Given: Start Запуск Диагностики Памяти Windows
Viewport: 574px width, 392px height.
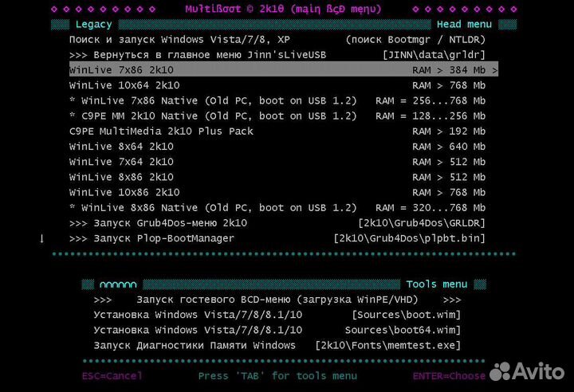Looking at the screenshot, I should click(x=277, y=346).
